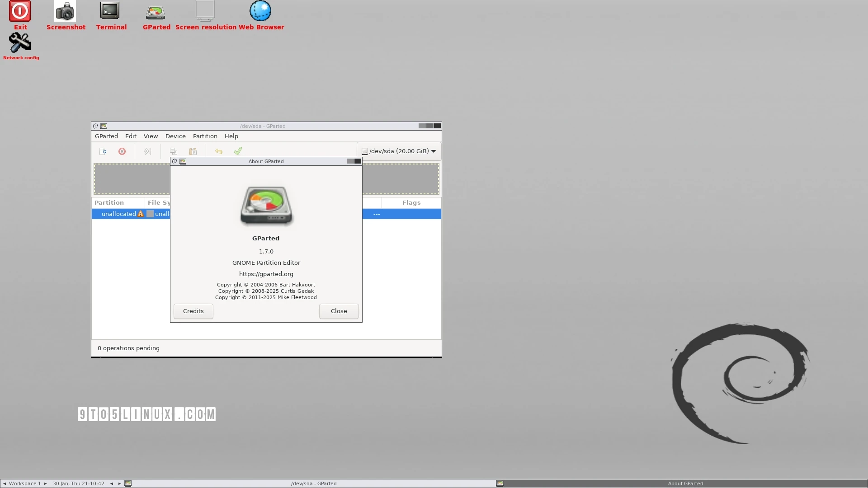Click the Help menu in GParted
The width and height of the screenshot is (868, 488).
point(231,136)
